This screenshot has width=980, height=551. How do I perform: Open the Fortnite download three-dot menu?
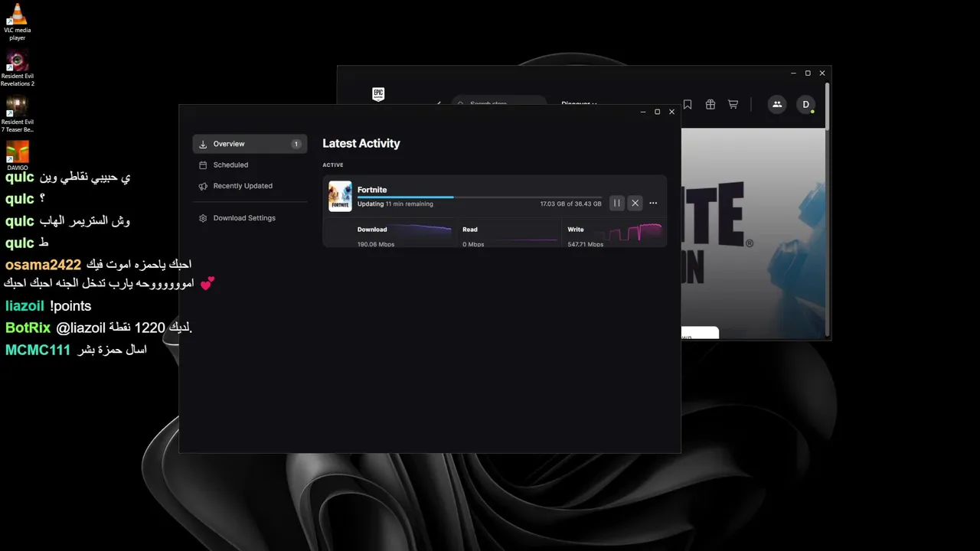(653, 203)
